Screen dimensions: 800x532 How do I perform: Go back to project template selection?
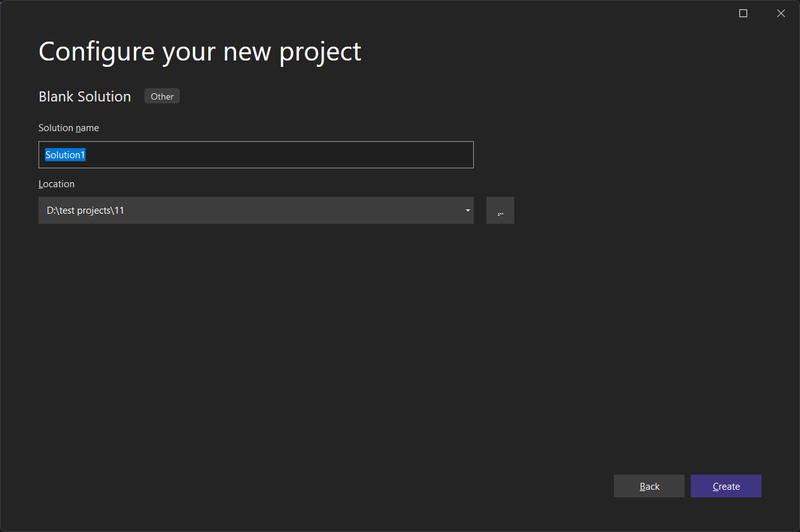pyautogui.click(x=649, y=486)
